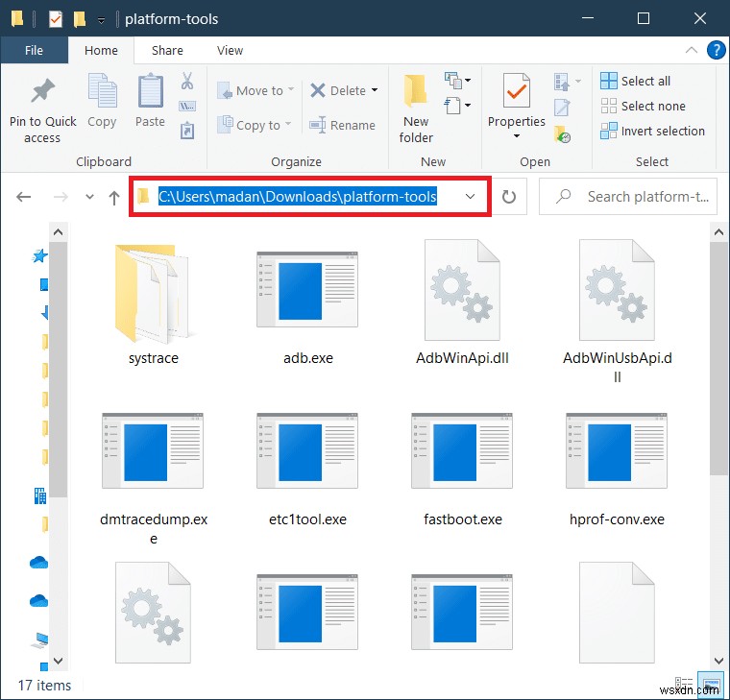Click the Paste shortcut icon
Image resolution: width=730 pixels, height=700 pixels.
click(x=187, y=131)
